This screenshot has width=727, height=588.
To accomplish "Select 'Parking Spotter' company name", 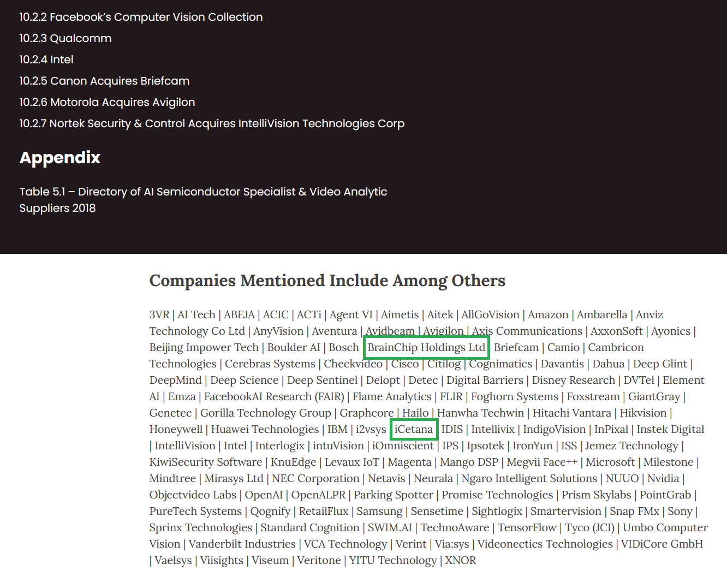I will tap(394, 495).
